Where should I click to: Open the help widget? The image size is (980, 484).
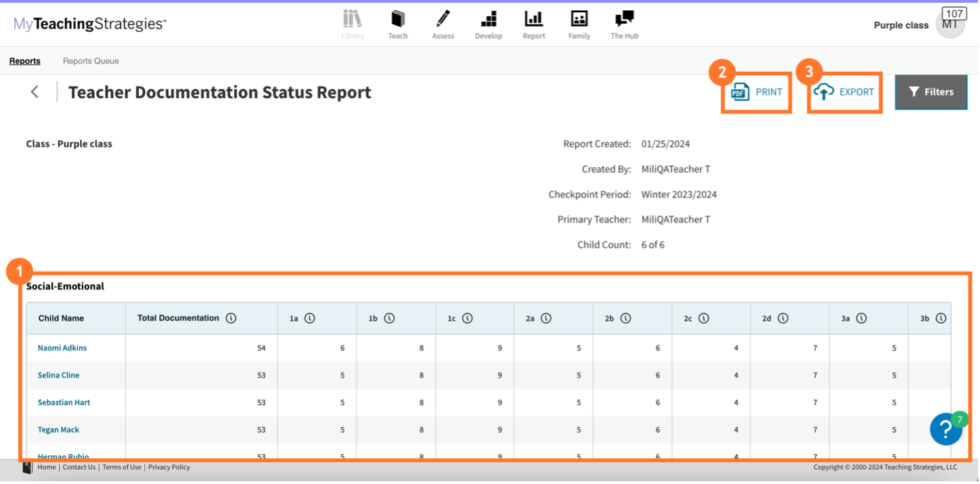point(945,429)
